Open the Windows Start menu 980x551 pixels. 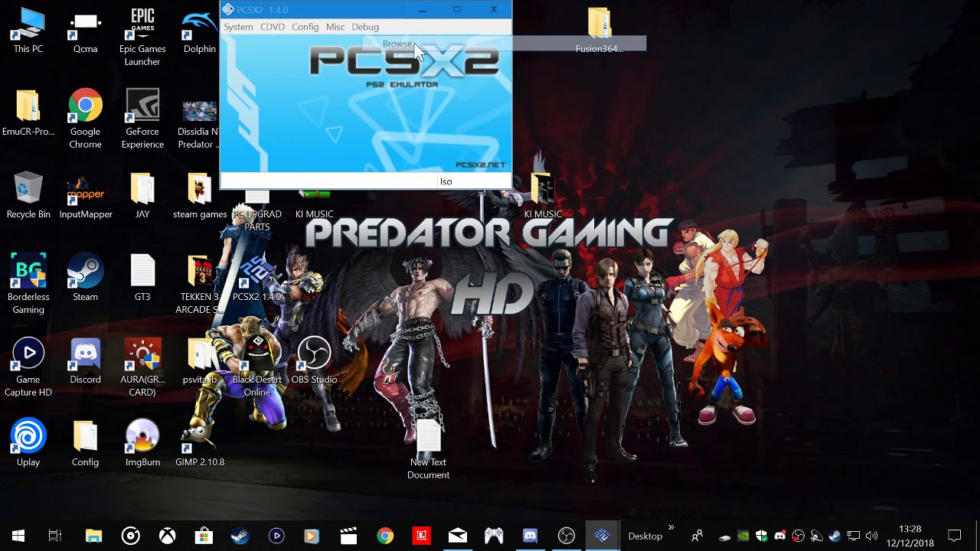[18, 536]
